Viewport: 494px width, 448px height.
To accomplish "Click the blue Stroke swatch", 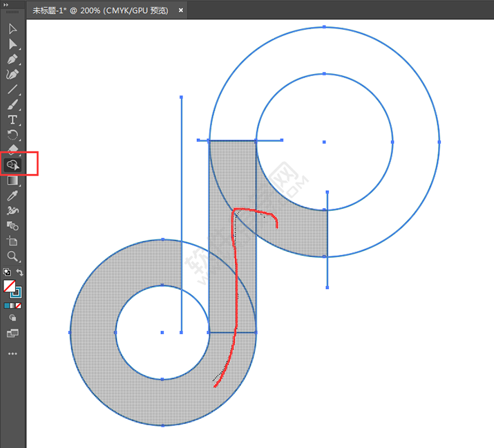I will [17, 293].
